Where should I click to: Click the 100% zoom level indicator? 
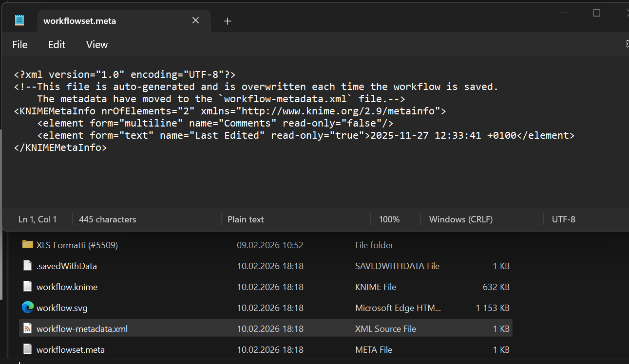(389, 219)
